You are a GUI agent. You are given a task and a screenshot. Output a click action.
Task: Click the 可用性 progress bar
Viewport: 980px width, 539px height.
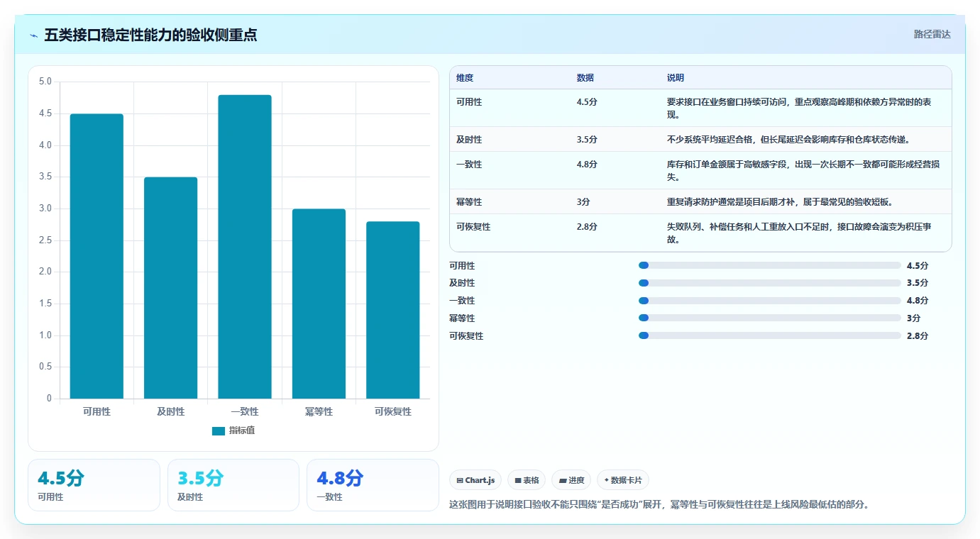coord(770,265)
